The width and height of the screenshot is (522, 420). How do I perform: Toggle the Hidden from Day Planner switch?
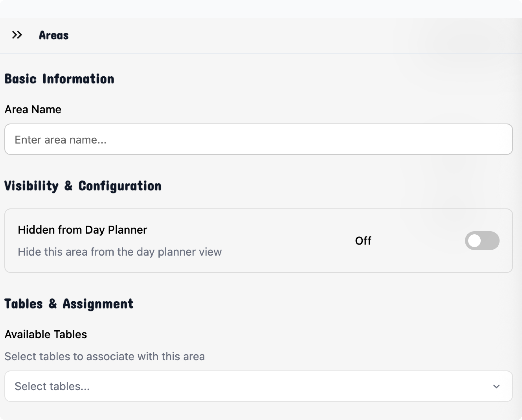[482, 241]
